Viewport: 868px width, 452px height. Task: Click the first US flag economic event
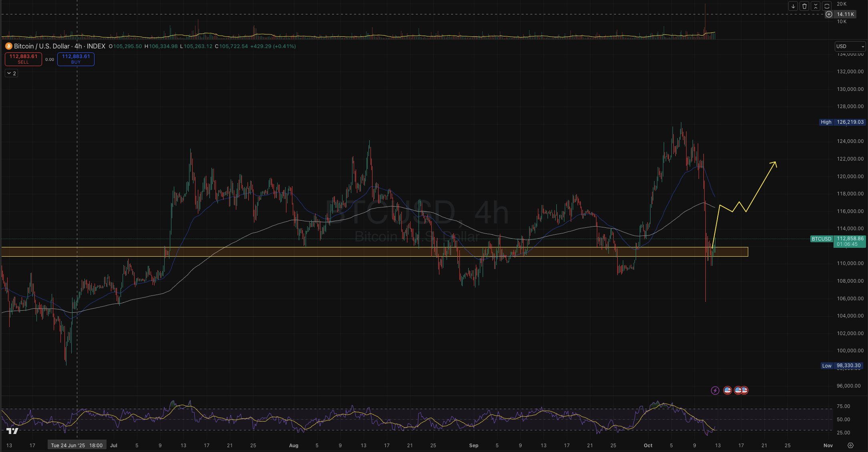[x=727, y=390]
